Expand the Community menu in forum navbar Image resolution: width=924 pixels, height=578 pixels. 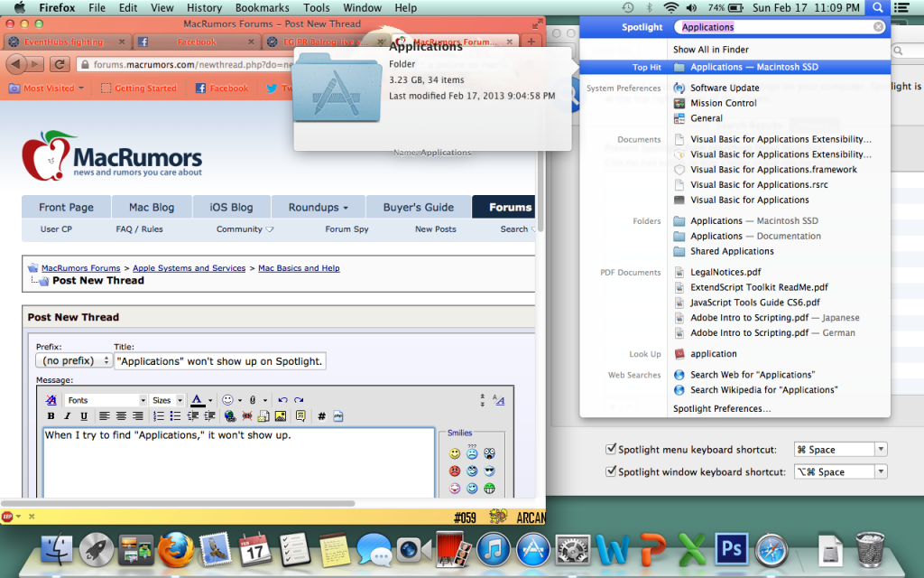click(x=245, y=228)
